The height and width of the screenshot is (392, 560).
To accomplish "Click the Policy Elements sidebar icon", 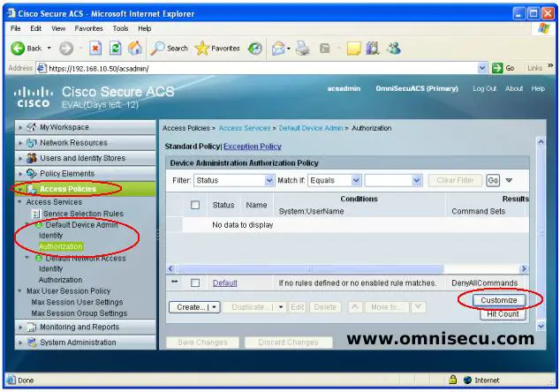I will (x=32, y=174).
